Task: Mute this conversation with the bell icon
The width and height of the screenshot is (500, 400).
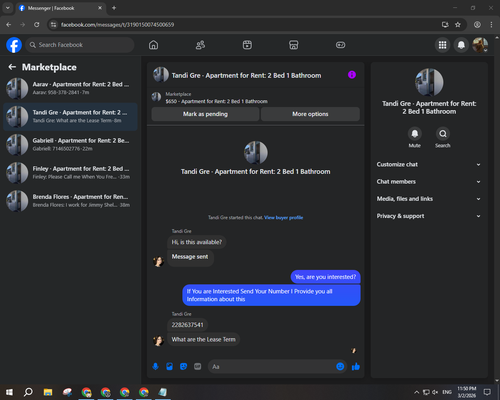Action: [415, 134]
